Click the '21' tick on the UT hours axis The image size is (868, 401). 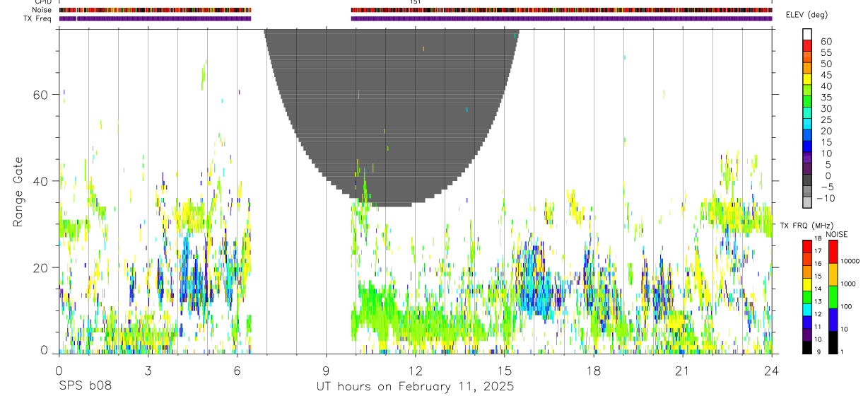coord(683,371)
